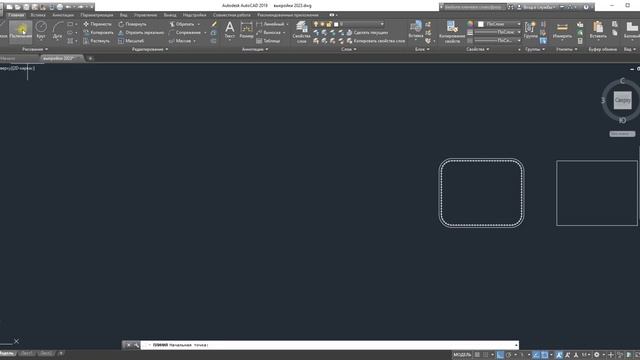Expand the Рисование panel
Image resolution: width=640 pixels, height=360 pixels.
35,49
